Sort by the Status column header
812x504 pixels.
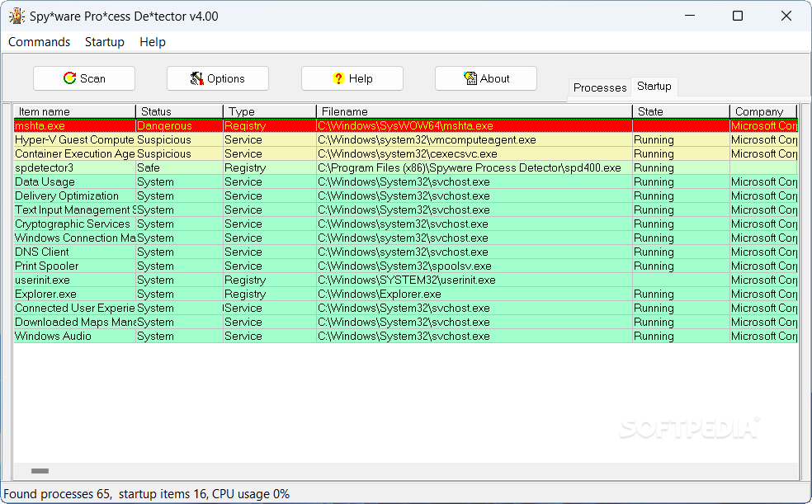180,111
